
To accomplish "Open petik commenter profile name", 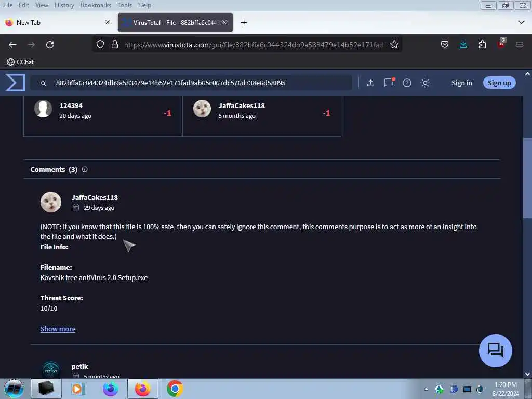I will [x=79, y=366].
